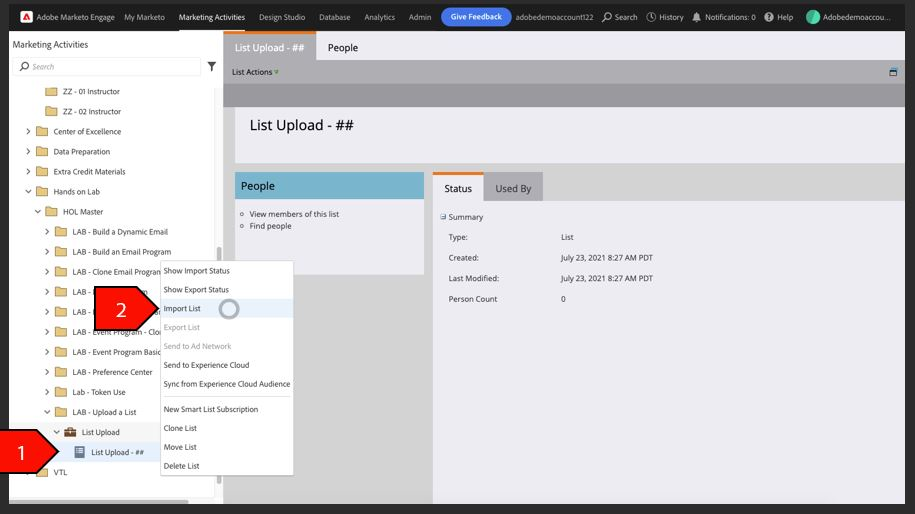Click the List Upload briefcase program icon

pos(70,432)
